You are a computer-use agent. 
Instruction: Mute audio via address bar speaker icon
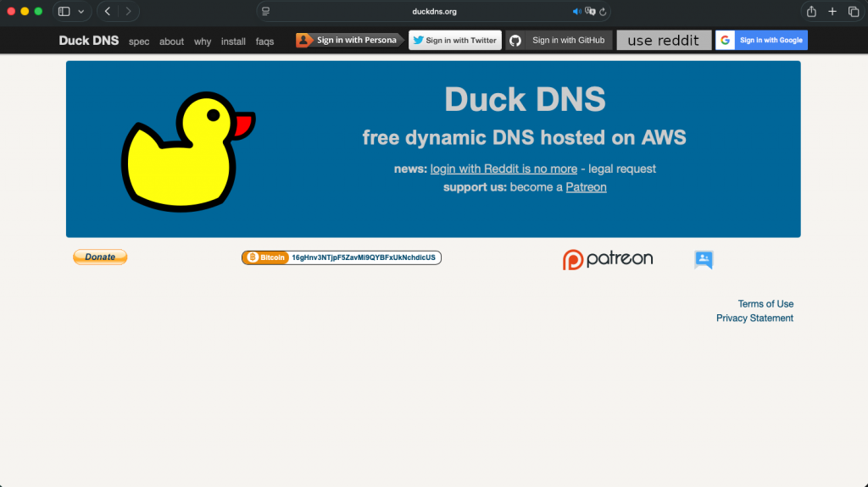[577, 12]
